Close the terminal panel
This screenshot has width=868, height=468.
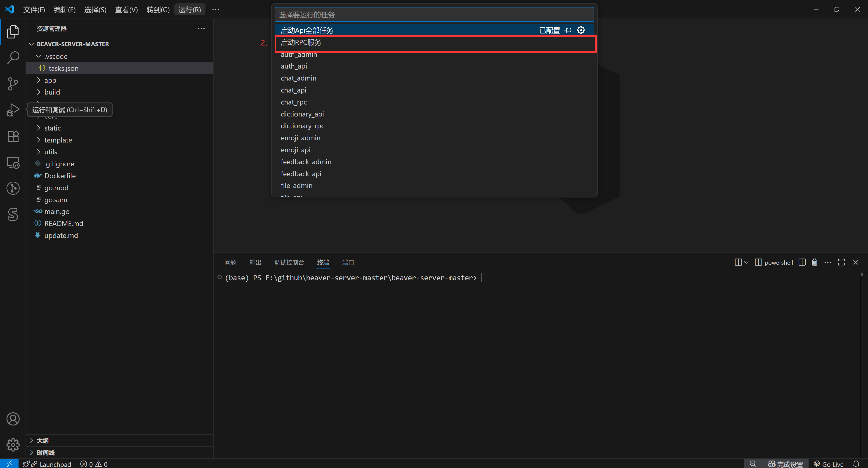point(855,262)
